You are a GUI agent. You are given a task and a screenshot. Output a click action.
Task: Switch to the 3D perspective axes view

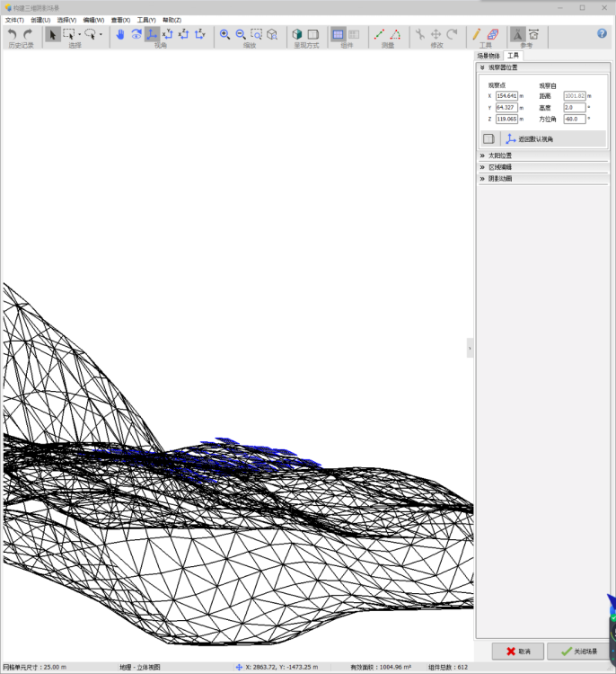(152, 34)
